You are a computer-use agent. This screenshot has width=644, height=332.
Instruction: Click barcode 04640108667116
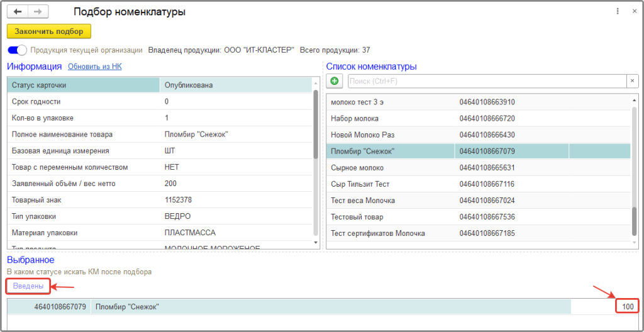487,184
